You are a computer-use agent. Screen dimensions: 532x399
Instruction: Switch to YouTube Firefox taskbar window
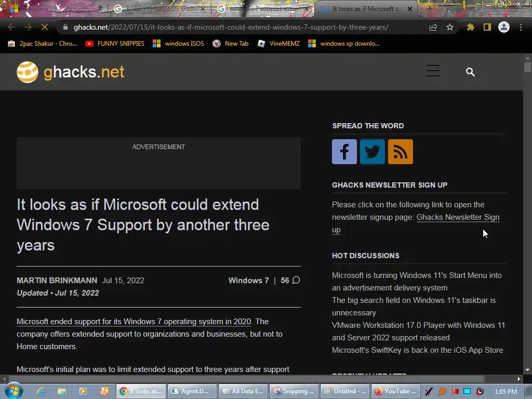click(396, 391)
